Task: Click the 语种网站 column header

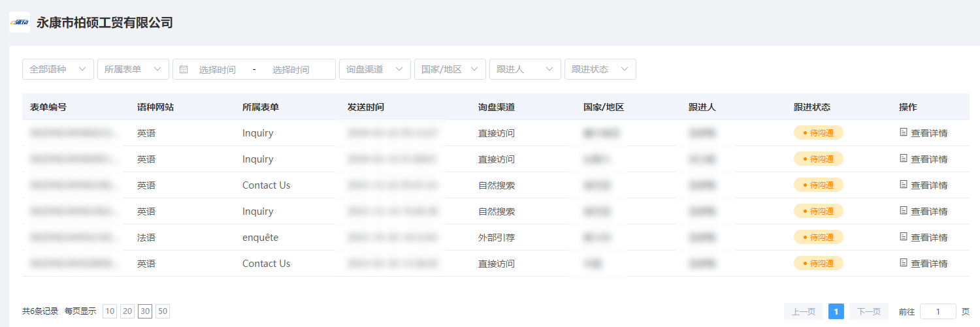Action: (x=155, y=107)
